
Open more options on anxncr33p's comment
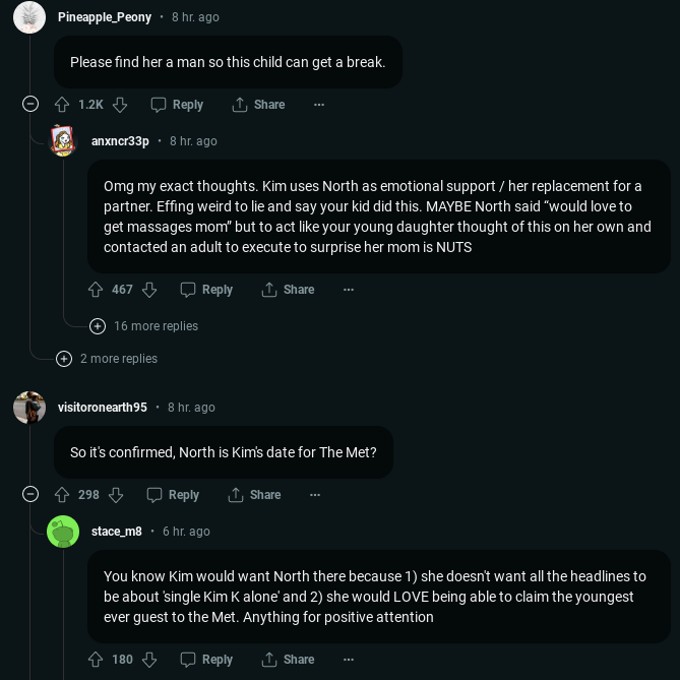click(x=349, y=290)
